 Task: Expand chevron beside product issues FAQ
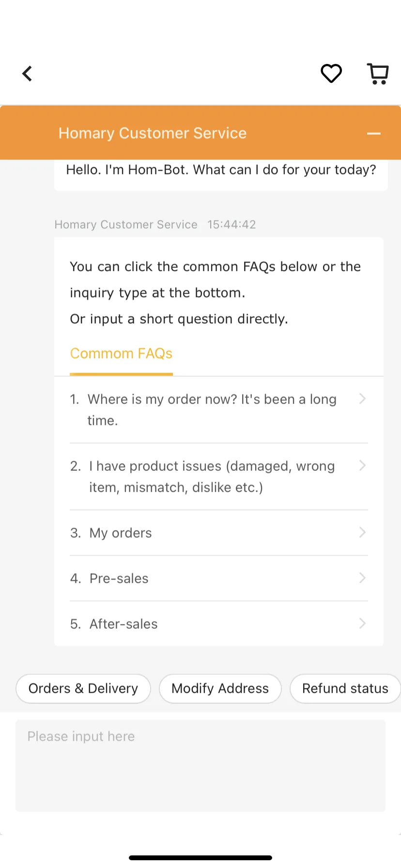(x=362, y=465)
